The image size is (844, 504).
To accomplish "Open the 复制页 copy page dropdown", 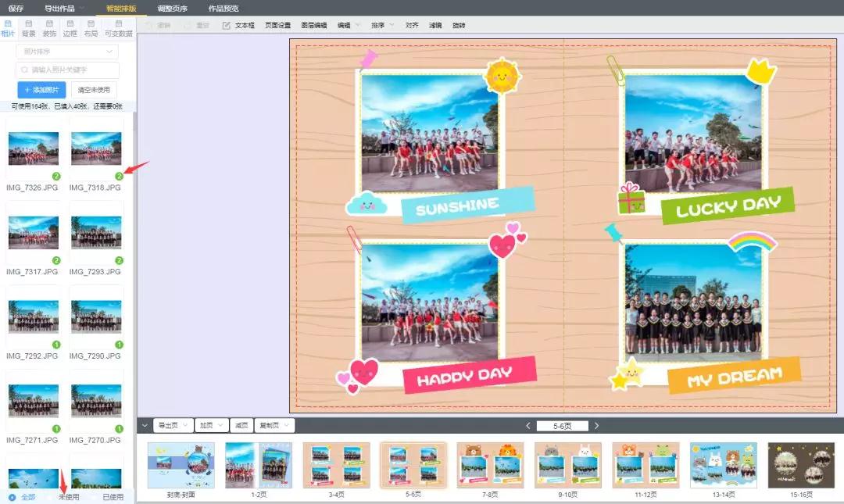I will coord(274,425).
